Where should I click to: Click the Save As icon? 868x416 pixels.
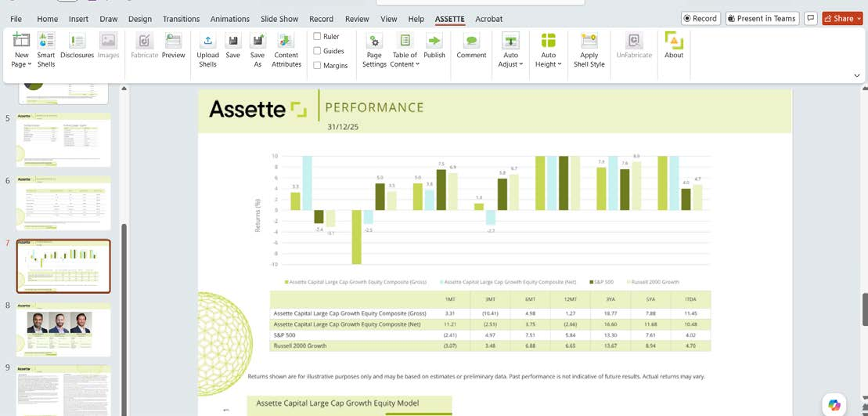(x=258, y=41)
